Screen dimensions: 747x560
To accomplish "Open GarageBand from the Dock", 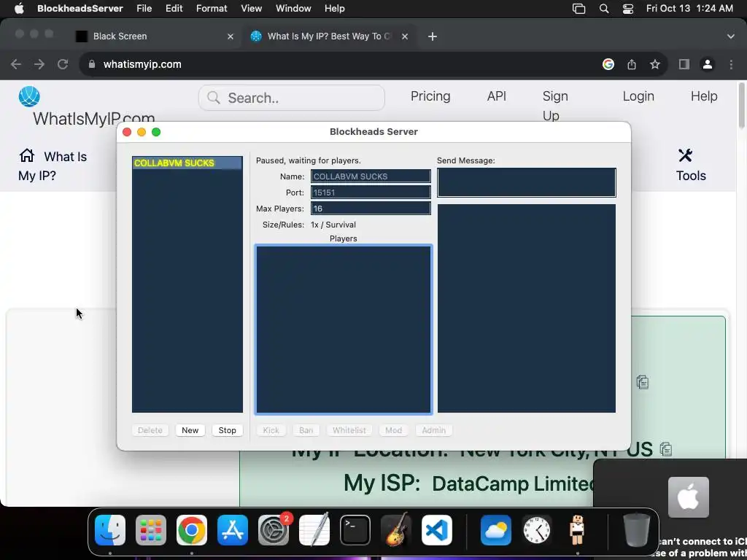I will [396, 530].
